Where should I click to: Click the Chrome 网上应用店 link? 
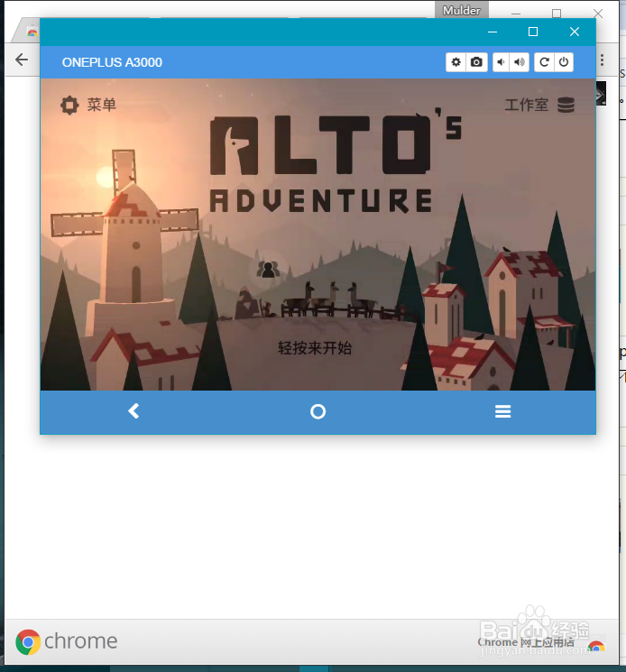(x=526, y=642)
